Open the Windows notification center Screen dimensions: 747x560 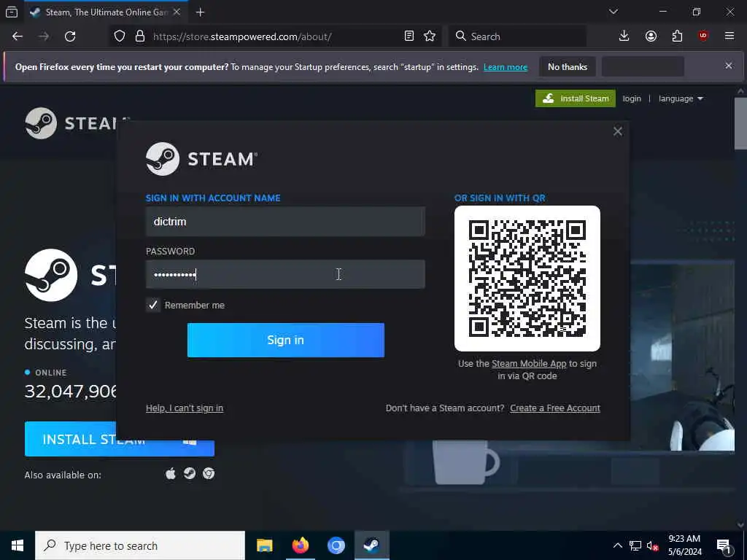coord(724,545)
